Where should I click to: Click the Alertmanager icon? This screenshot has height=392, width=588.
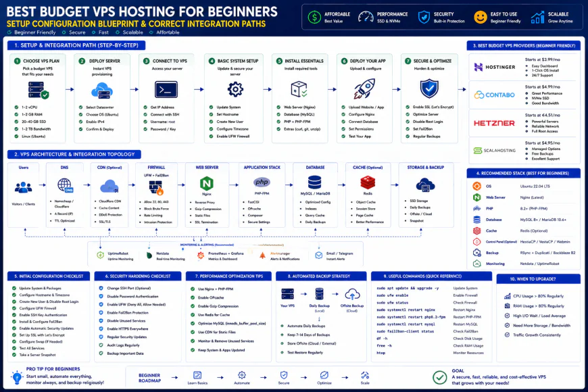coord(262,255)
